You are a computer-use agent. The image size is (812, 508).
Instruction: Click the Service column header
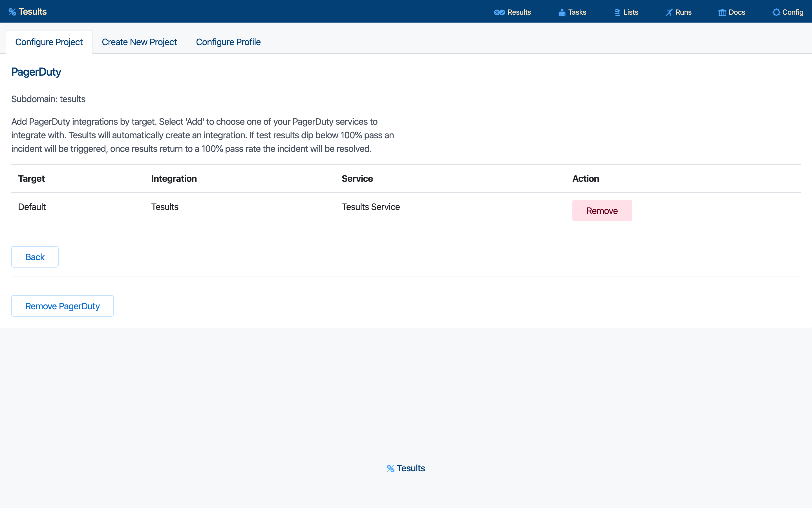click(357, 179)
